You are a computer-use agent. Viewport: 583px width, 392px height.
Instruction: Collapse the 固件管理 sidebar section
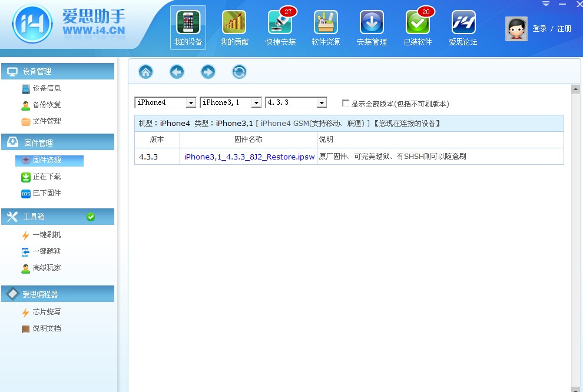[x=58, y=142]
